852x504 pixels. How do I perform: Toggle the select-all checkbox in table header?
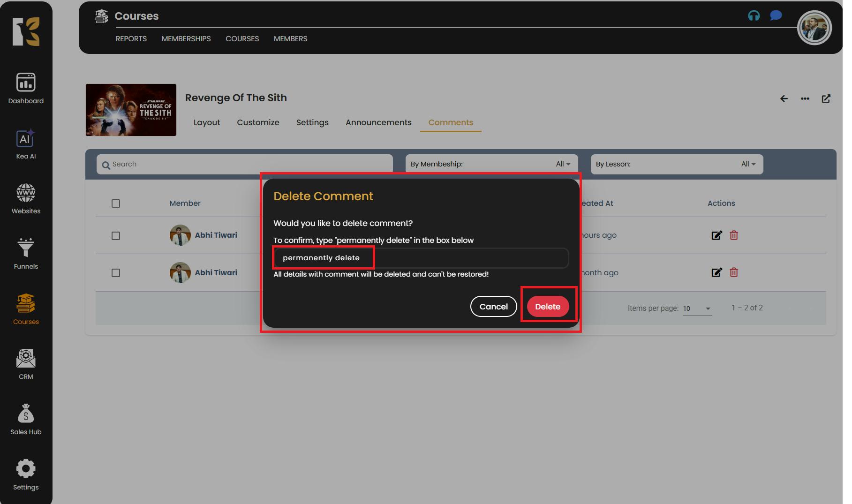click(x=116, y=203)
